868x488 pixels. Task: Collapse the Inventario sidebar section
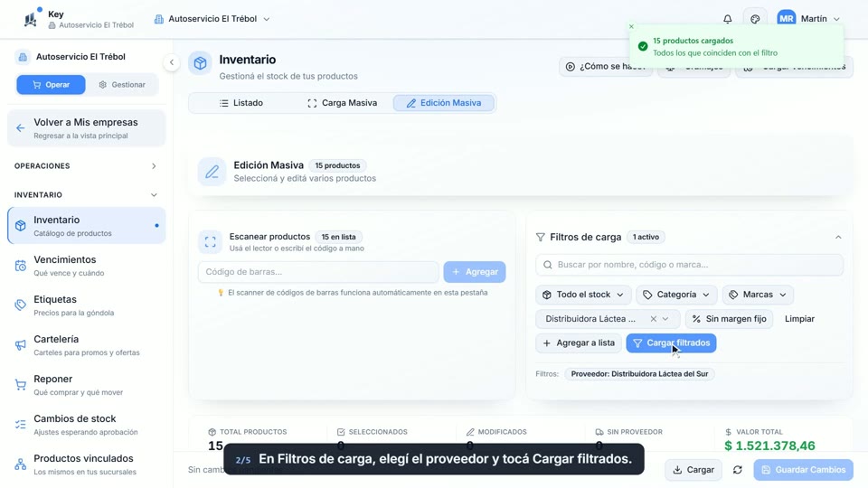86,195
